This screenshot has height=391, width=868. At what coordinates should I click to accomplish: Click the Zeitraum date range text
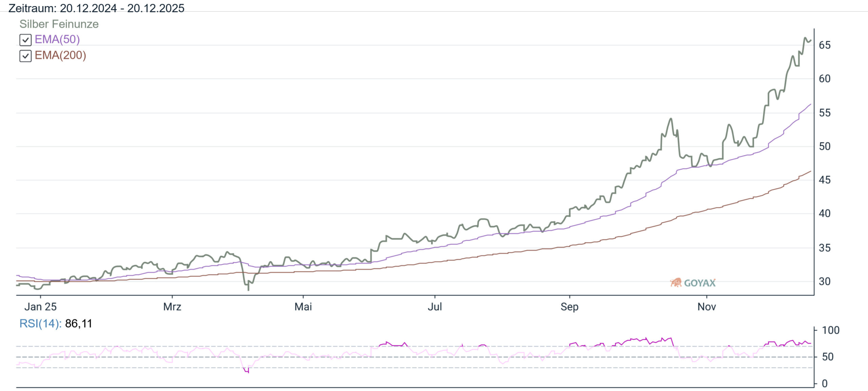click(x=96, y=8)
